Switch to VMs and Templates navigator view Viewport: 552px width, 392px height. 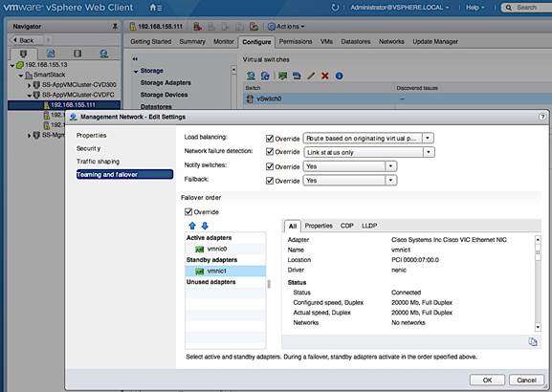(x=51, y=54)
